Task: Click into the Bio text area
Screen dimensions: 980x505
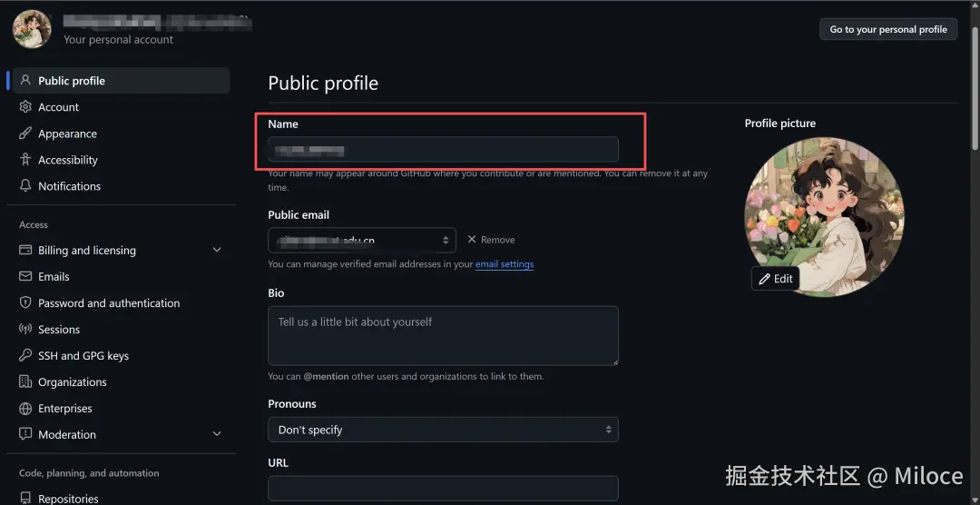Action: 443,335
